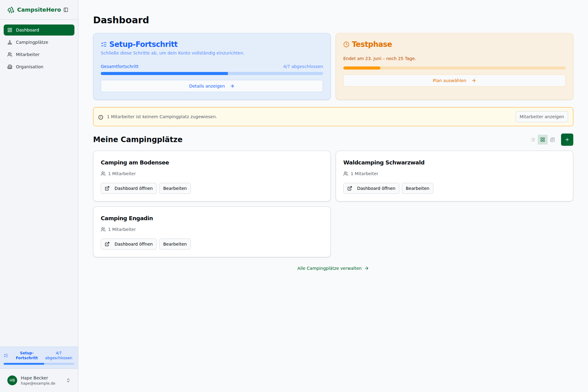Click hape@example.de email text
Screen dimensions: 588x392
coord(38,383)
